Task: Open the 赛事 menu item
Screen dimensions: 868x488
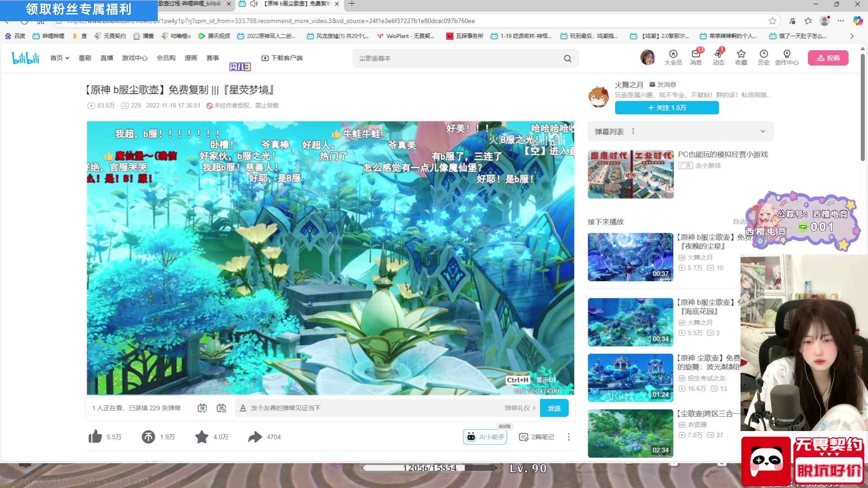Action: [x=212, y=58]
